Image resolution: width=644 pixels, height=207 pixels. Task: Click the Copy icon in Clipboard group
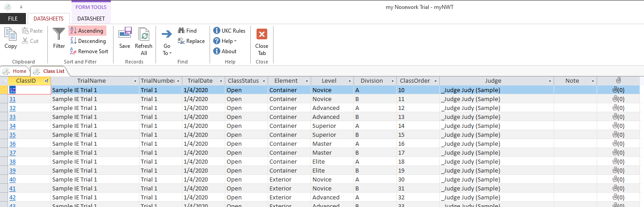pyautogui.click(x=10, y=34)
